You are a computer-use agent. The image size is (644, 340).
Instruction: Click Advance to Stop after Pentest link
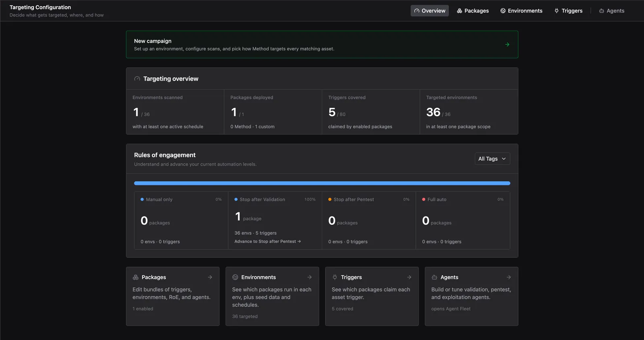[268, 241]
